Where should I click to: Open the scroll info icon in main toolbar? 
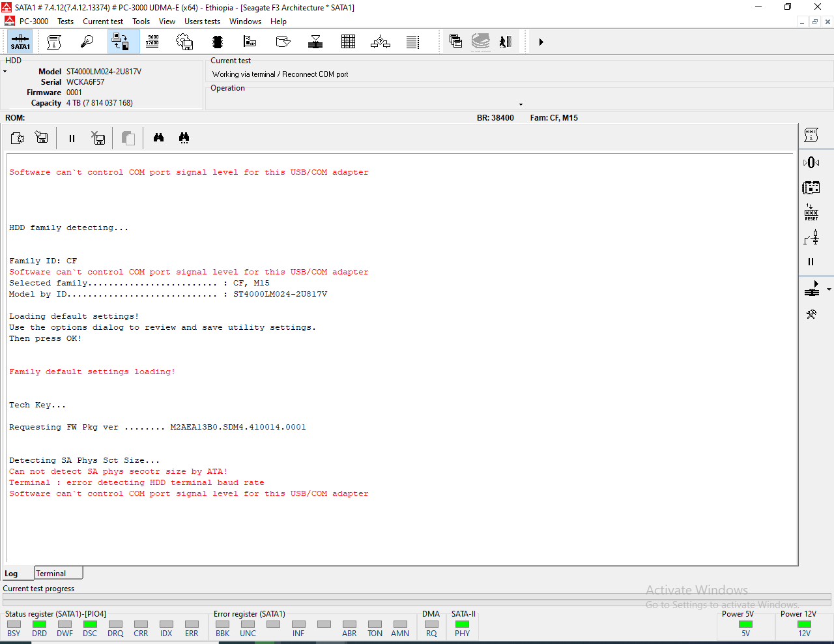54,42
